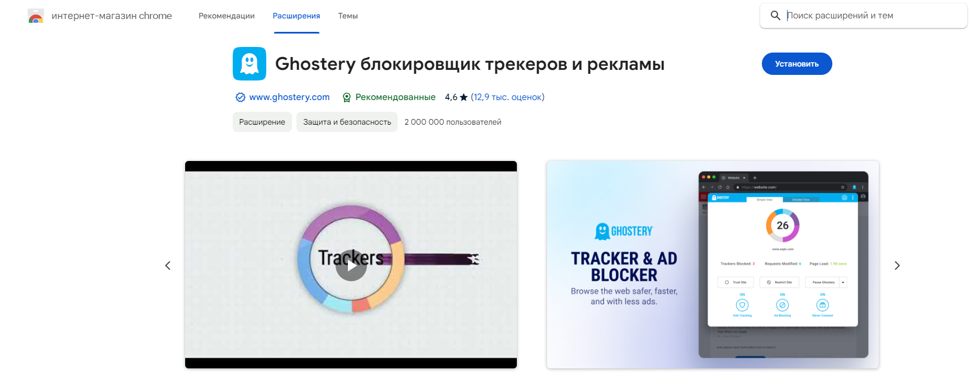Go to previous slide with left chevron

168,266
